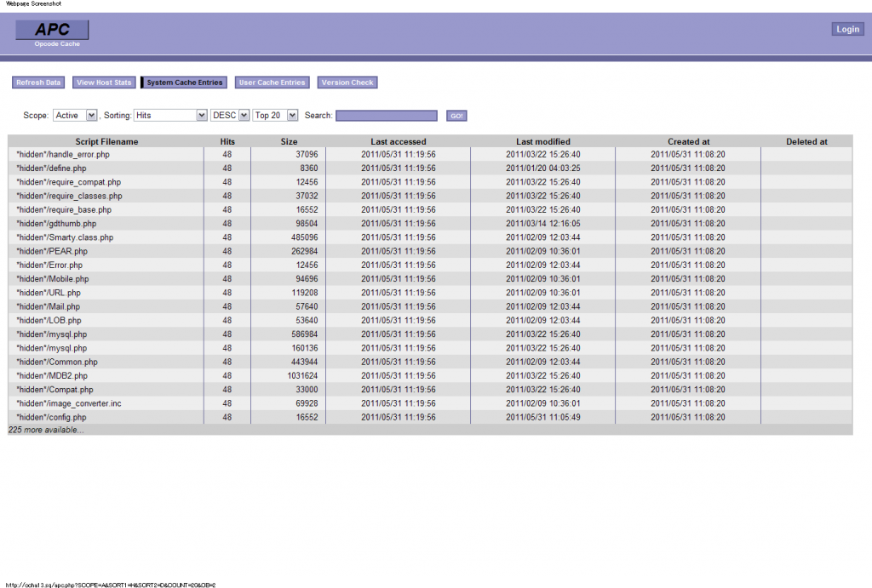
Task: Click size value 160136 in mysql.php row
Action: click(x=305, y=348)
